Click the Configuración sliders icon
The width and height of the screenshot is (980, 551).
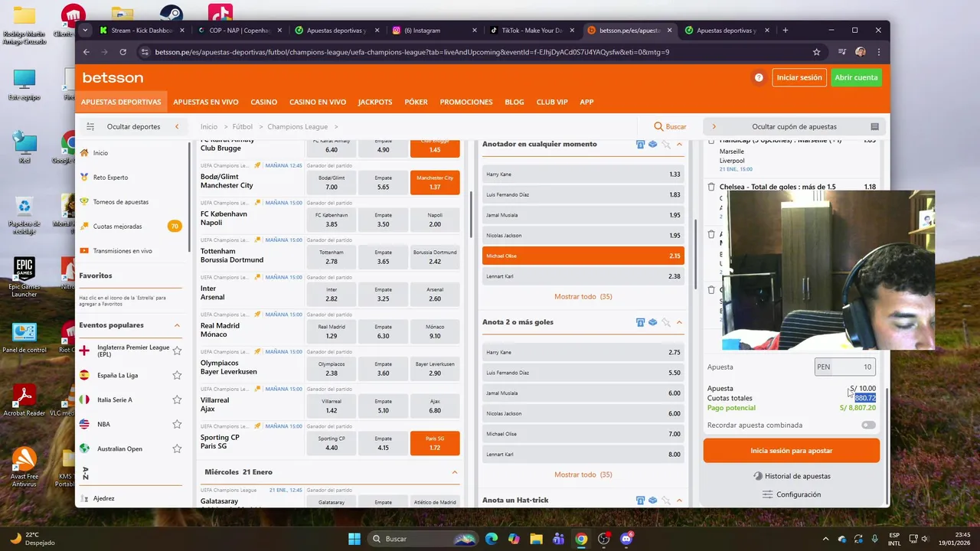tap(768, 494)
